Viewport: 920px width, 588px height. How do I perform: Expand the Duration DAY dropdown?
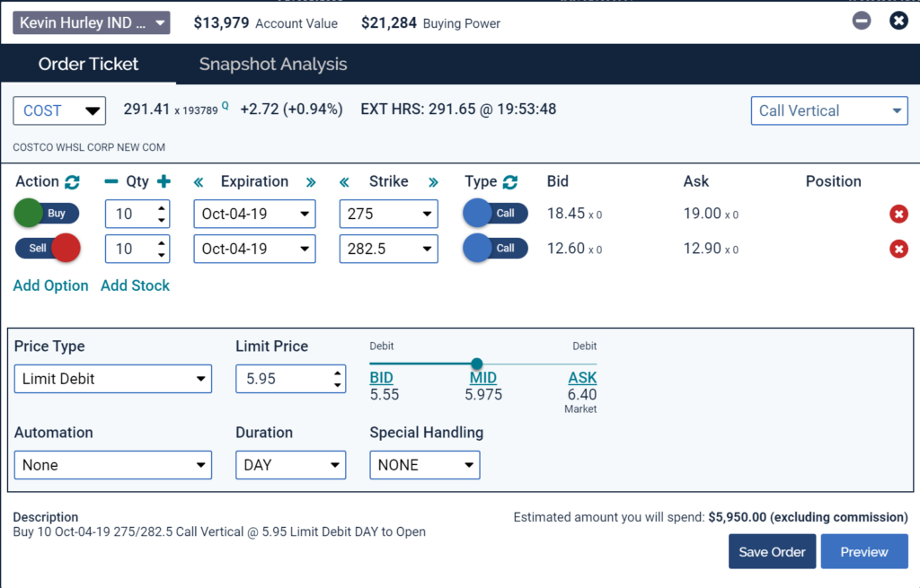[x=290, y=465]
